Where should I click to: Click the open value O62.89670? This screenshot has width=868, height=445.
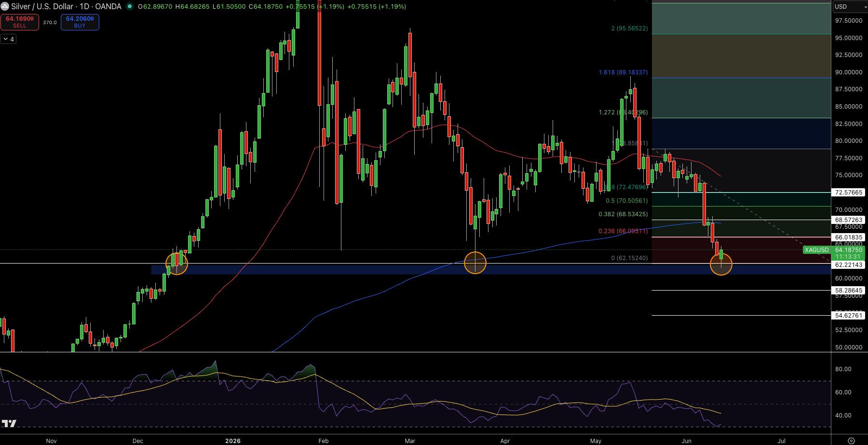(155, 7)
